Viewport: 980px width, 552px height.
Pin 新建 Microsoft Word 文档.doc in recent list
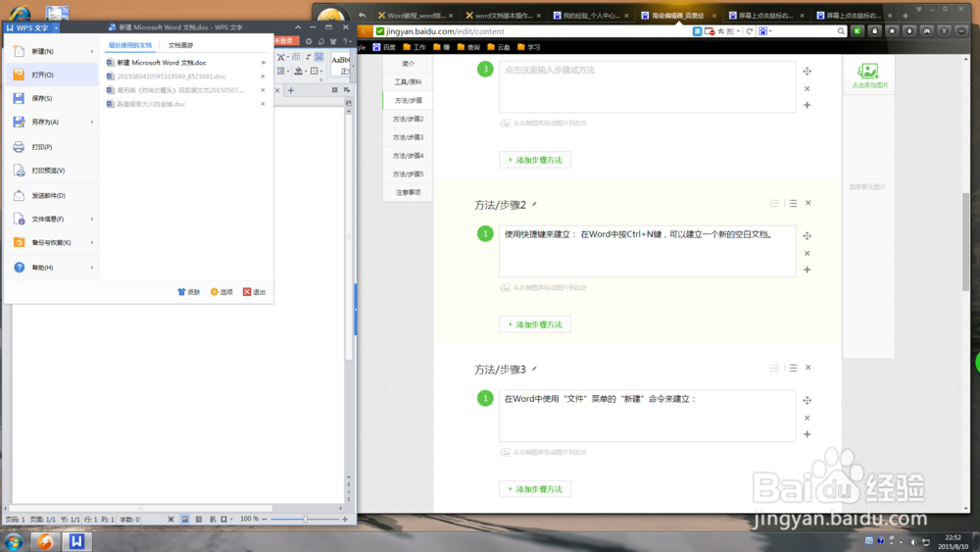tap(263, 63)
